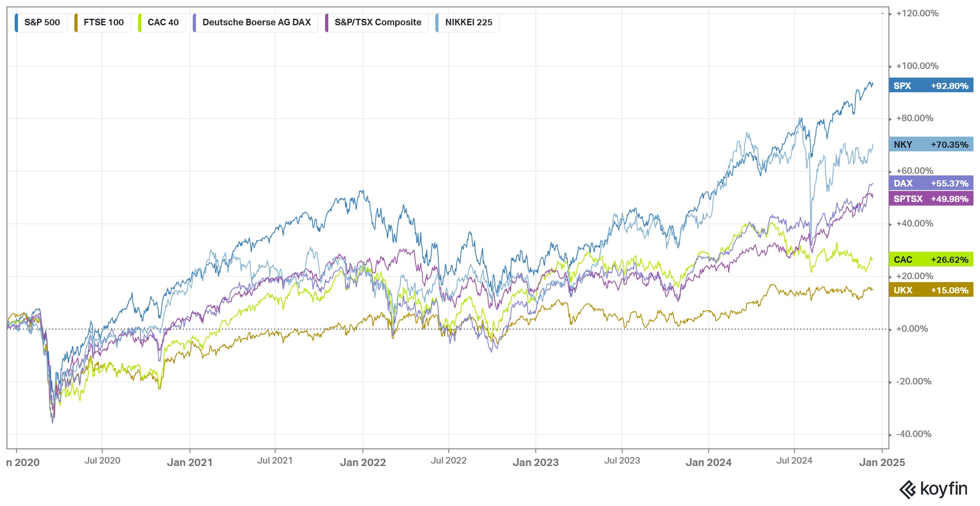The height and width of the screenshot is (506, 980).
Task: Click the +100.00% y-axis tick label
Action: (x=917, y=66)
